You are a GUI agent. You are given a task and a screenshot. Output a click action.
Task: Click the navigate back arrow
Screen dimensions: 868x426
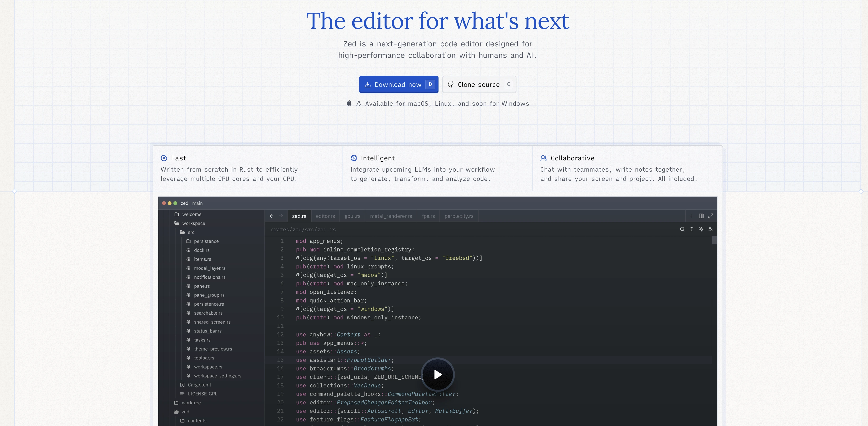coord(271,216)
